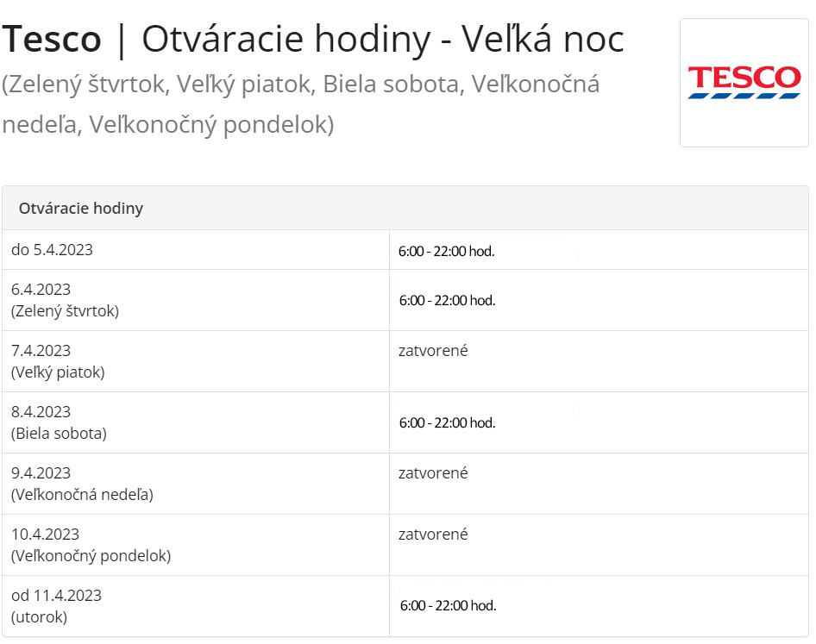Click the Tesco logo image
Viewport: 816px width, 644px height.
[x=744, y=83]
